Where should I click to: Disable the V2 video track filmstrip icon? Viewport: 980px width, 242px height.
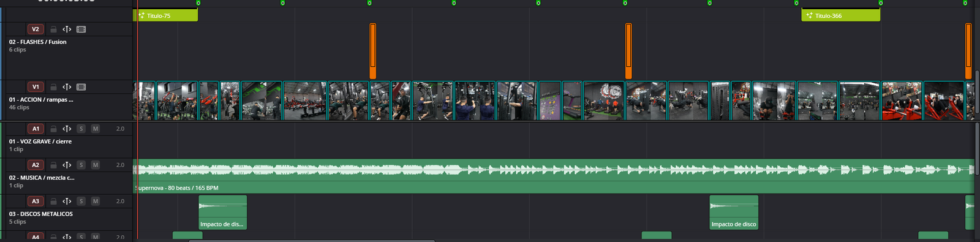coord(81,29)
